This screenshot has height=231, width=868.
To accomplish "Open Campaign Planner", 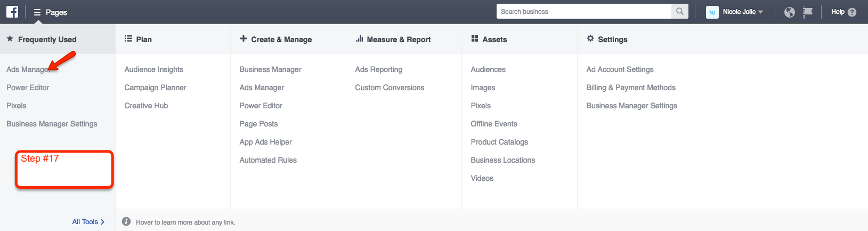I will point(156,87).
